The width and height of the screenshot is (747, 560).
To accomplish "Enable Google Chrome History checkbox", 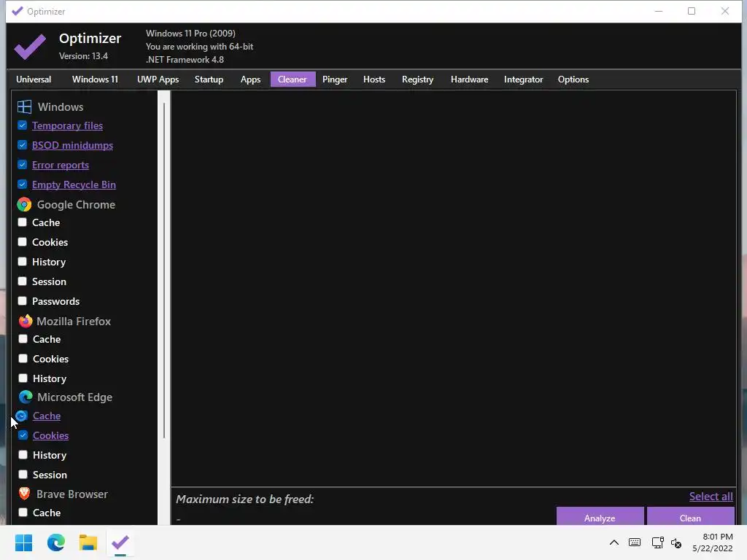I will pyautogui.click(x=23, y=262).
